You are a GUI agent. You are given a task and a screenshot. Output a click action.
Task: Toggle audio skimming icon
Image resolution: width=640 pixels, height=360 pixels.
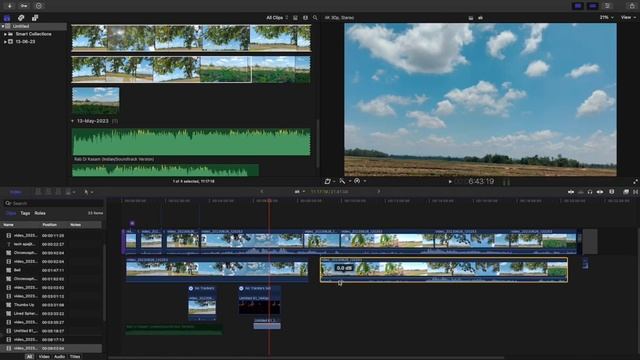[580, 192]
